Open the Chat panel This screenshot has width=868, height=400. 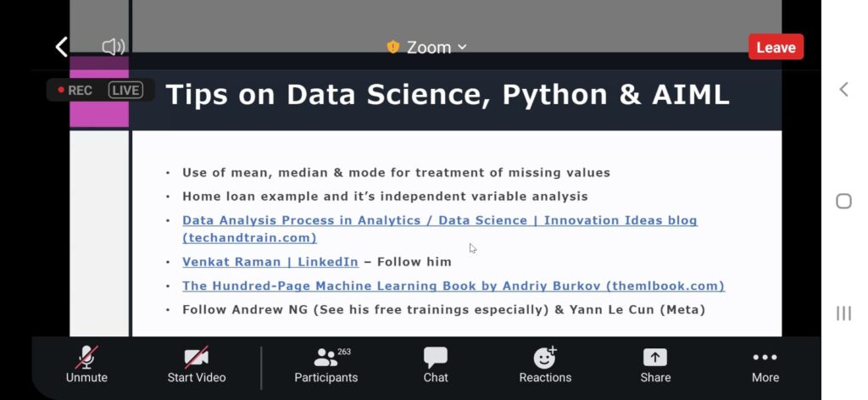436,364
